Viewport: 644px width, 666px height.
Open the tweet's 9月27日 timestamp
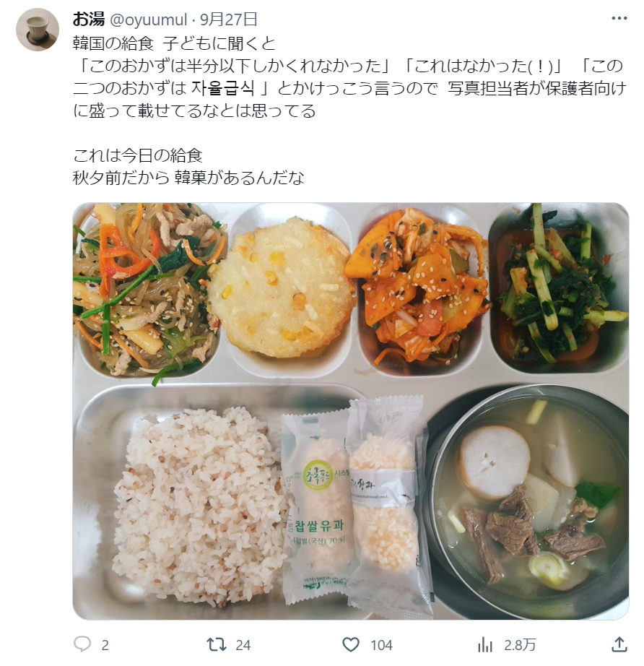point(229,19)
